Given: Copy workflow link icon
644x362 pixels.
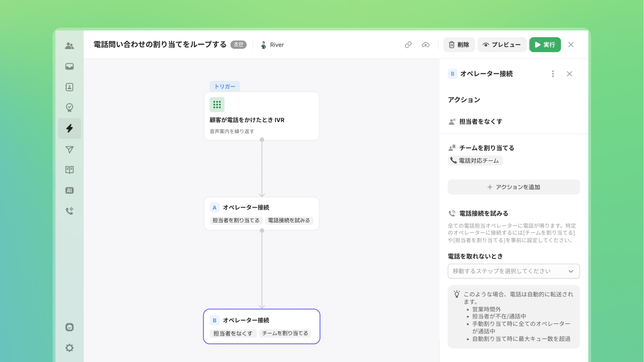Looking at the screenshot, I should 408,45.
